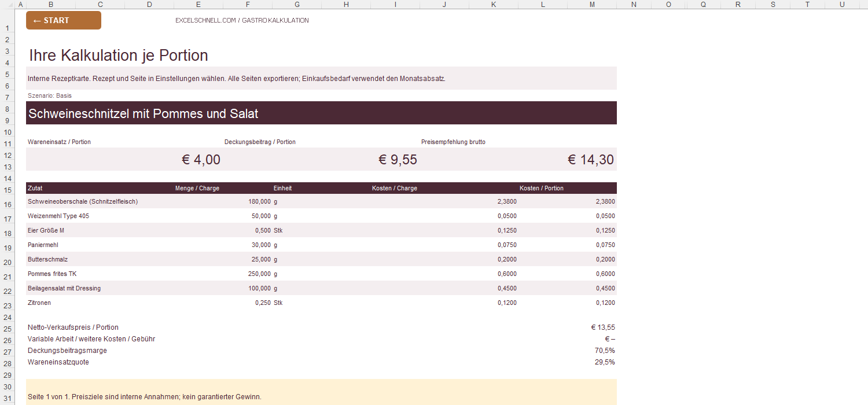Select the Zitronen ingredient cell
The width and height of the screenshot is (868, 405).
39,303
